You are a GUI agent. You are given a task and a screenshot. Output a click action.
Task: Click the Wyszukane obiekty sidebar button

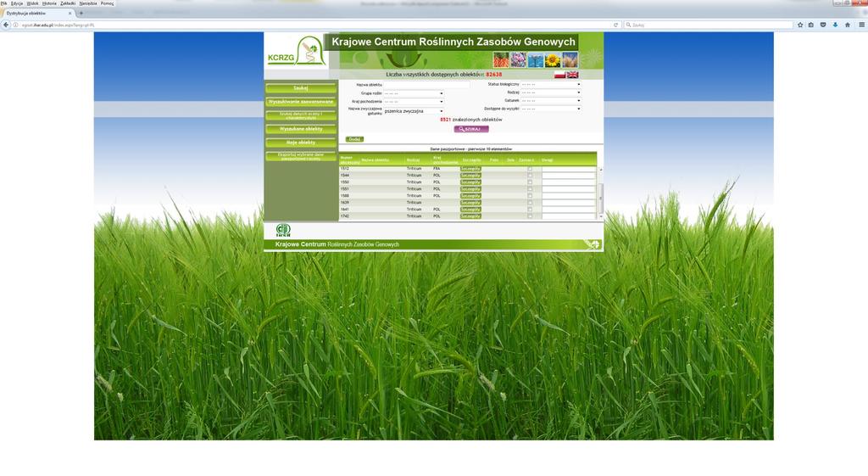pos(301,129)
